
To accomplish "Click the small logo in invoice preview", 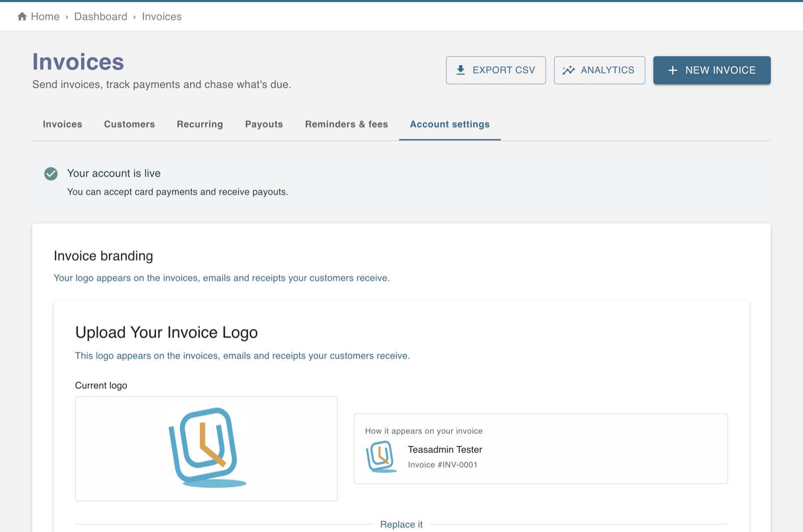I will (x=382, y=456).
